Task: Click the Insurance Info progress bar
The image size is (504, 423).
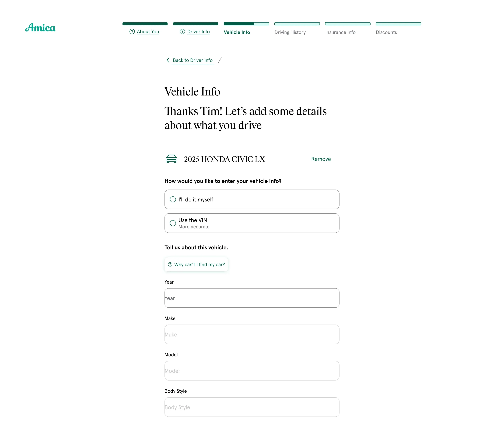Action: click(348, 24)
